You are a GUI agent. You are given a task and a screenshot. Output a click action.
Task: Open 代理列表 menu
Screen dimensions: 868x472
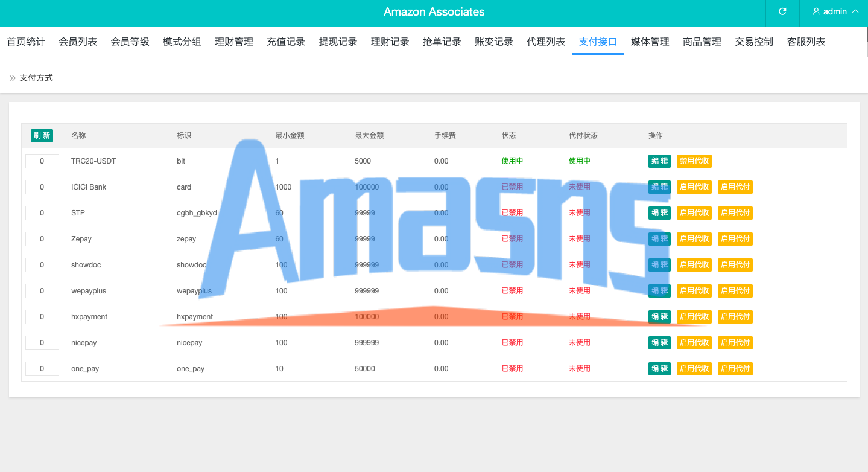coord(546,42)
